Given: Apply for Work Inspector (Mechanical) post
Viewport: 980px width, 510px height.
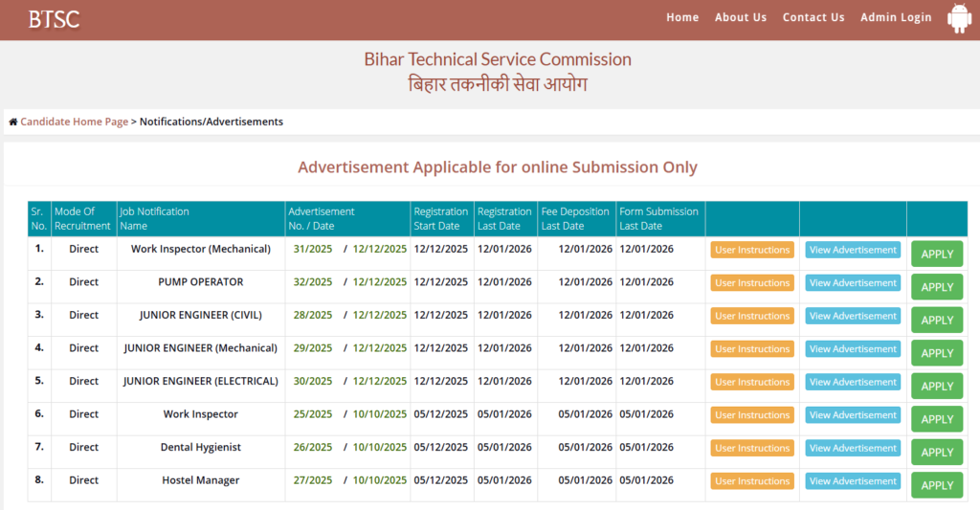Looking at the screenshot, I should click(936, 255).
